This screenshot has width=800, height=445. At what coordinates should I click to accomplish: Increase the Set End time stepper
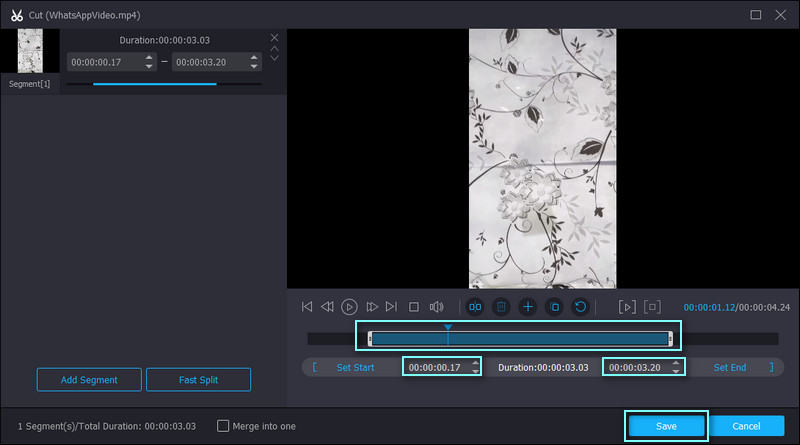pyautogui.click(x=676, y=363)
